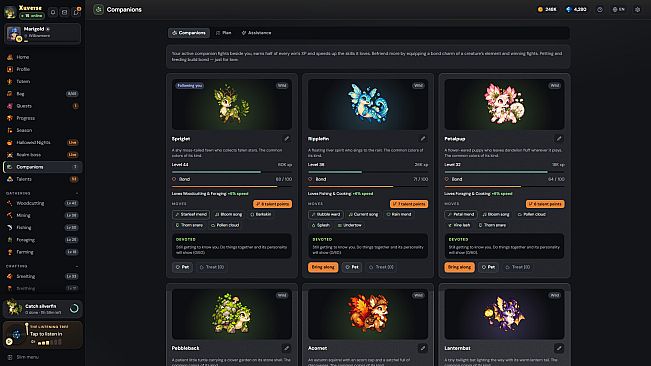Edit Lanternbat name pencil icon

click(x=559, y=348)
